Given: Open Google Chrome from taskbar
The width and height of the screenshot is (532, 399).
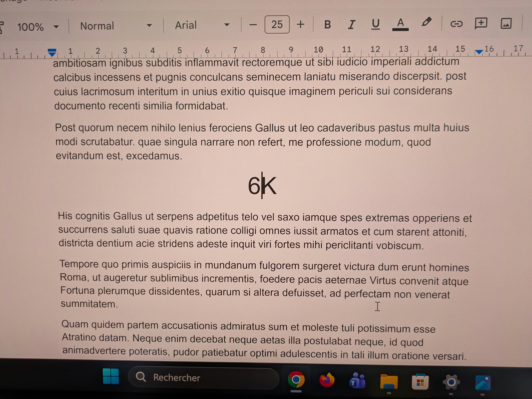Looking at the screenshot, I should point(296,379).
